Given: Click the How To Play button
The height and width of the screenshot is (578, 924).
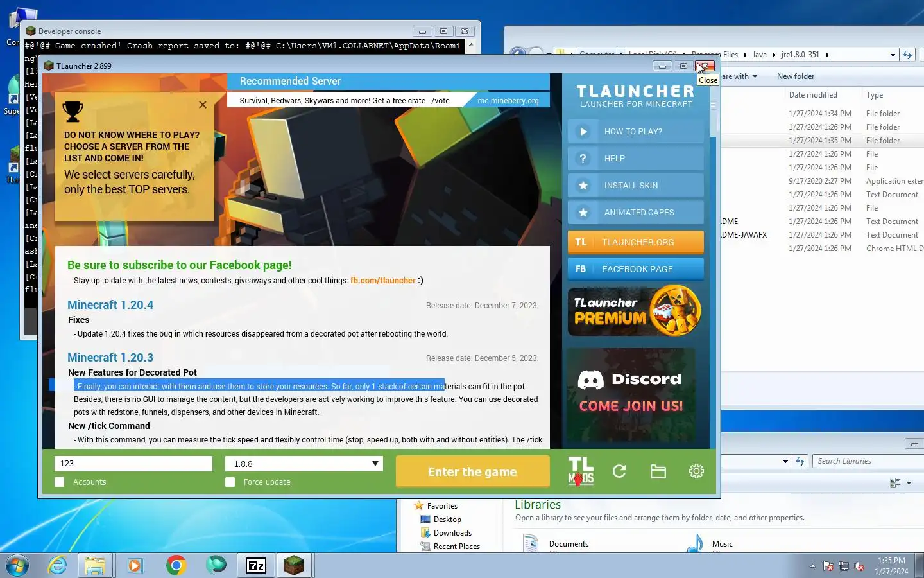Looking at the screenshot, I should coord(635,132).
